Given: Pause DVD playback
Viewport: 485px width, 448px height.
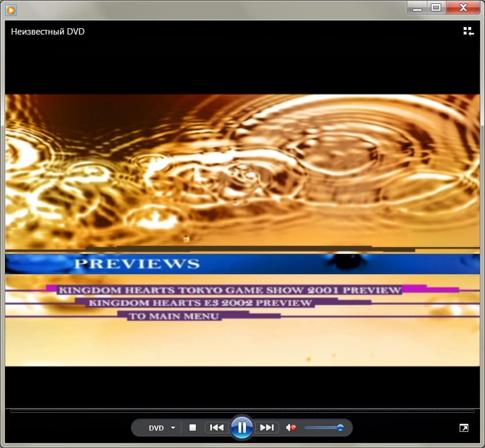Looking at the screenshot, I should tap(242, 428).
